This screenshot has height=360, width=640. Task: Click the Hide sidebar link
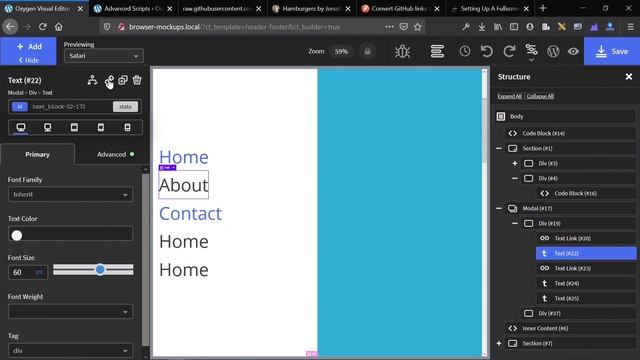tap(29, 60)
